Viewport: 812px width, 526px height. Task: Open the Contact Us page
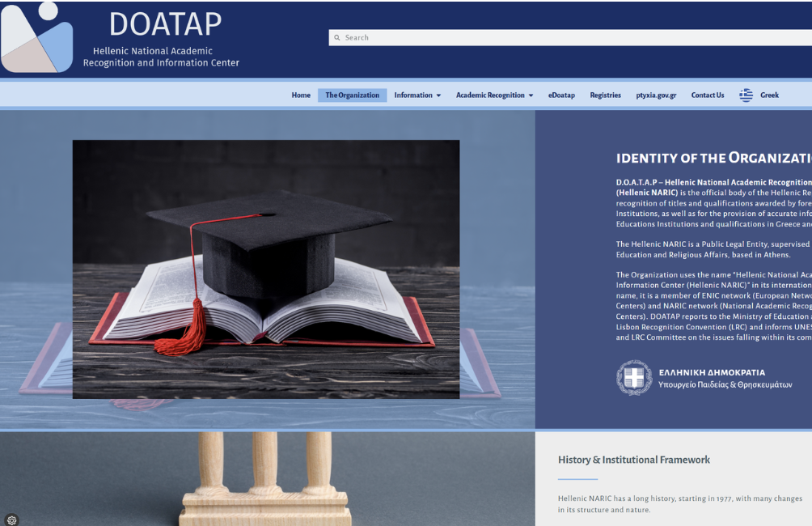708,95
